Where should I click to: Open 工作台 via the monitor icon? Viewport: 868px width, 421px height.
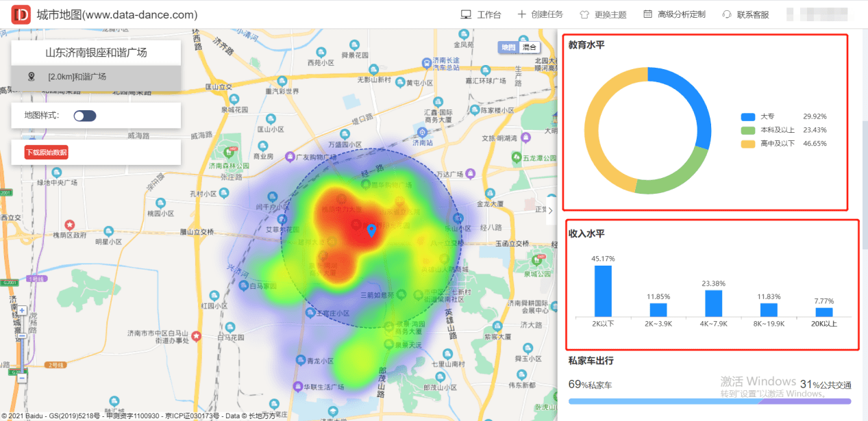coord(466,14)
